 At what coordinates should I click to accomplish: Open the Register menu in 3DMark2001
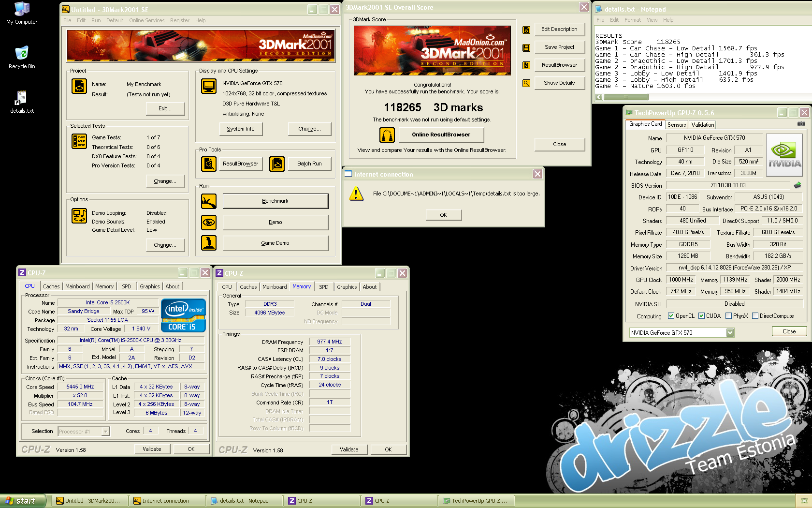179,20
